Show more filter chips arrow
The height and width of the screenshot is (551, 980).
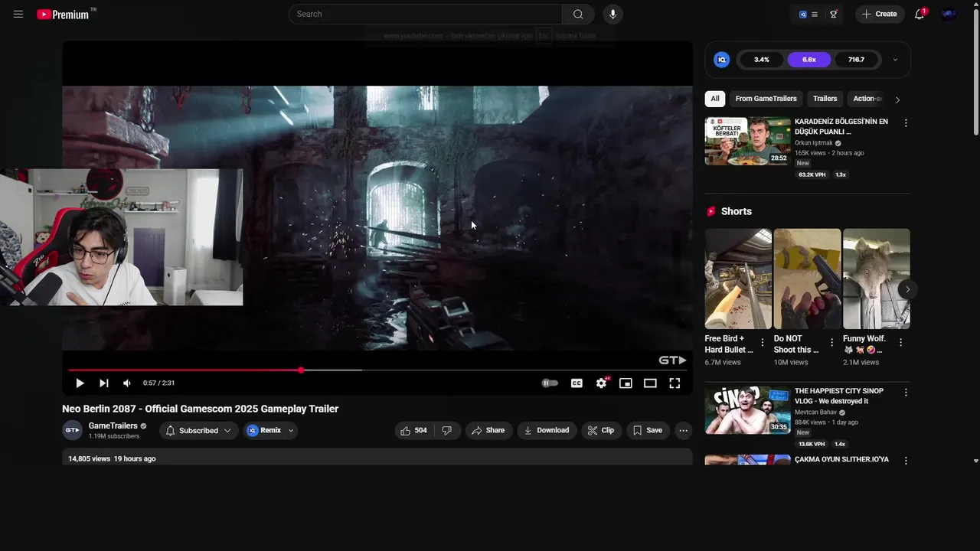coord(897,99)
